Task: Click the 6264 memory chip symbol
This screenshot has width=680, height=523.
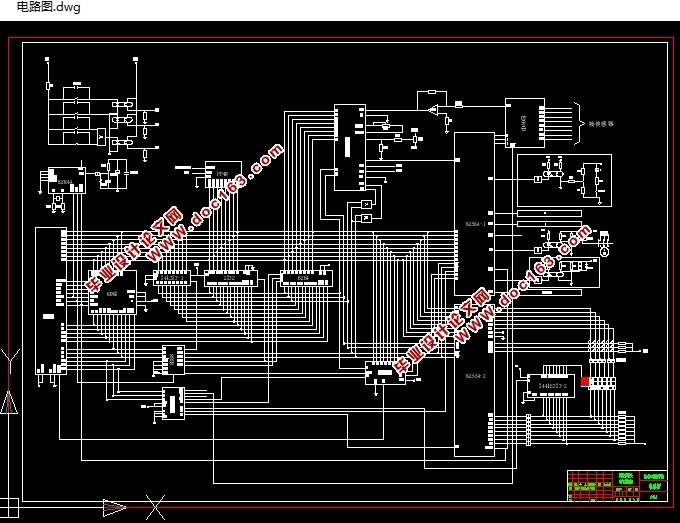Action: tap(306, 278)
